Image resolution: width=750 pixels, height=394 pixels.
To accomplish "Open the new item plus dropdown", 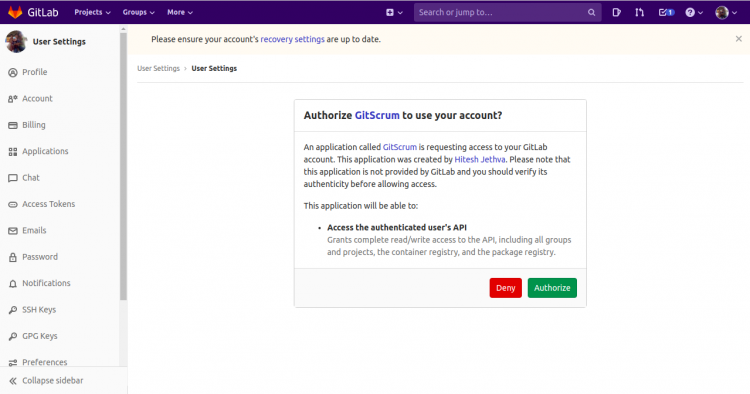I will pyautogui.click(x=394, y=12).
